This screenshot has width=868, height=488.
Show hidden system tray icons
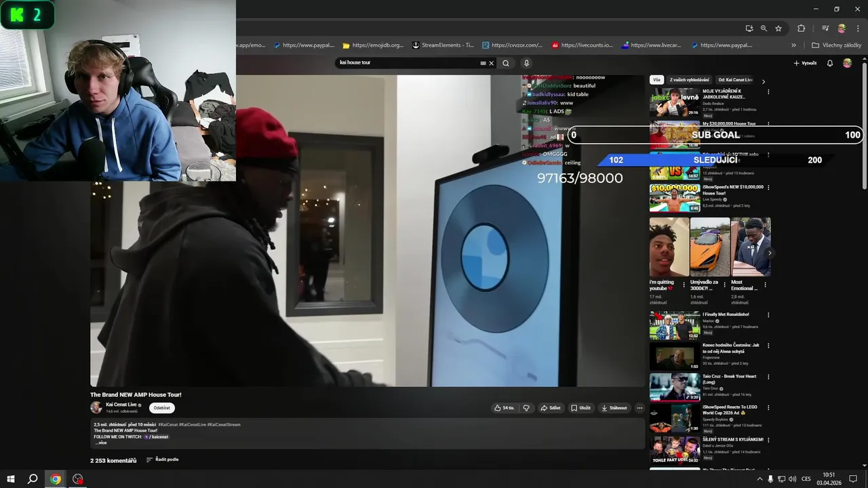point(759,479)
